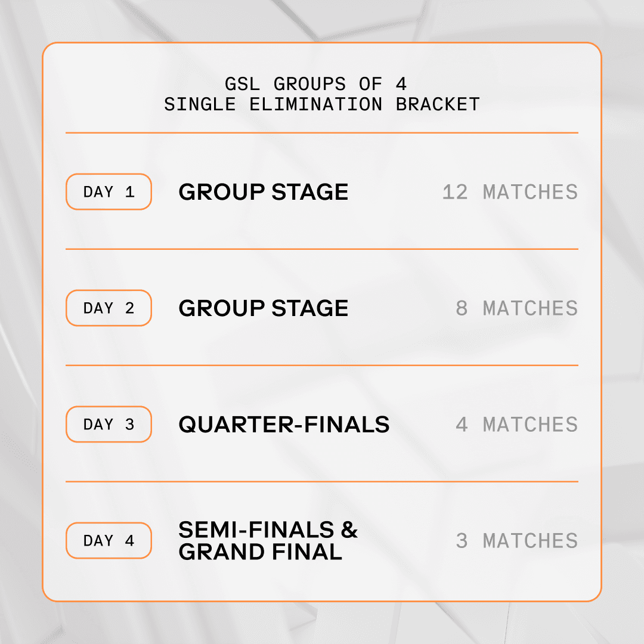This screenshot has height=644, width=644.
Task: Click the orange divider below the title
Action: click(322, 132)
